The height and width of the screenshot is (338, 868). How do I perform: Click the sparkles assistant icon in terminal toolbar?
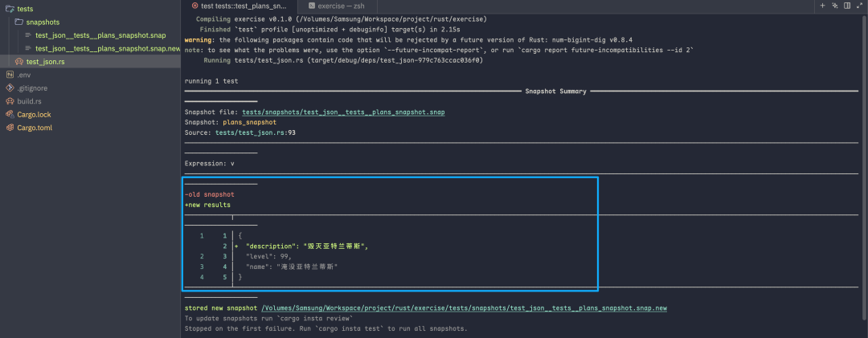coord(835,6)
